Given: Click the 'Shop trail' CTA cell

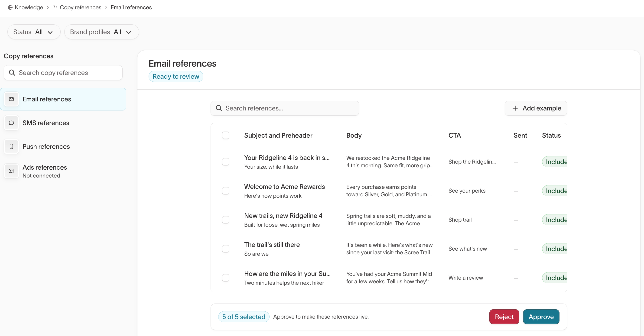Looking at the screenshot, I should tap(460, 220).
